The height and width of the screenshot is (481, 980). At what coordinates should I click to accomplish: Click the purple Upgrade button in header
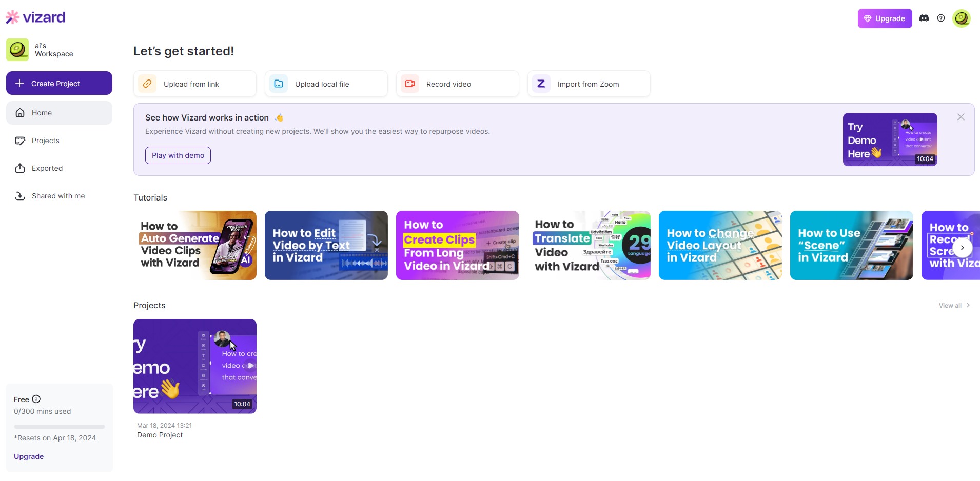click(x=885, y=18)
